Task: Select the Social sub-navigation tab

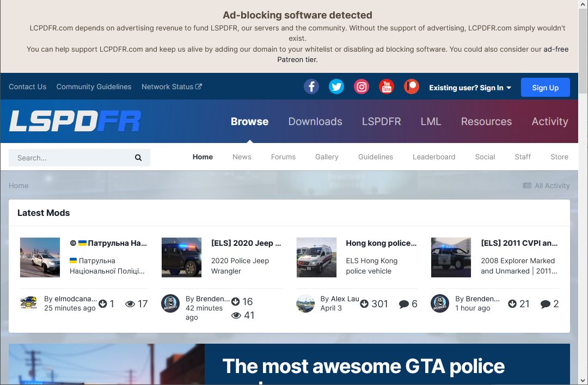Action: (485, 157)
